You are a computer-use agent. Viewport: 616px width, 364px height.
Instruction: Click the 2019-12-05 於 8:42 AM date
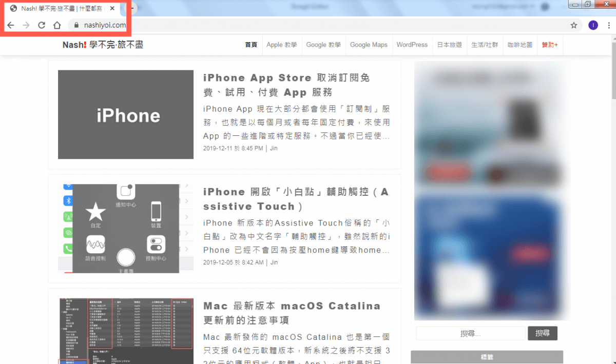click(x=233, y=262)
